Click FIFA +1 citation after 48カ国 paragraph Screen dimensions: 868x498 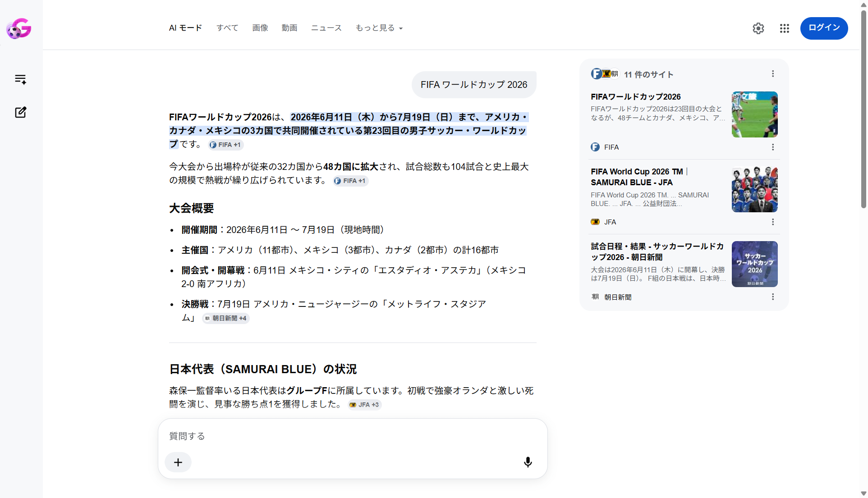click(350, 181)
